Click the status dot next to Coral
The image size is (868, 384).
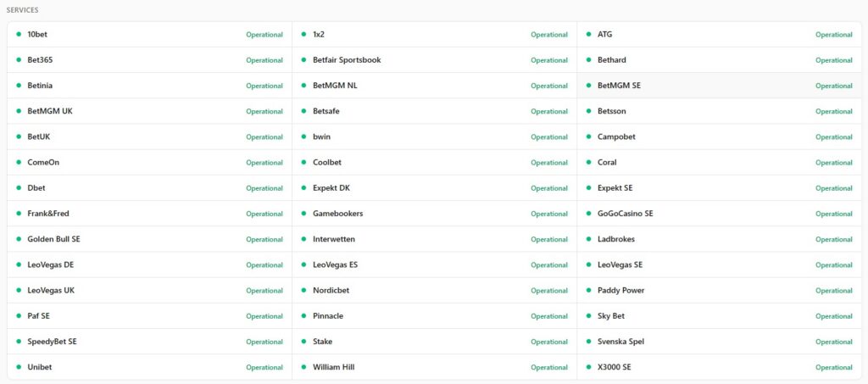588,162
